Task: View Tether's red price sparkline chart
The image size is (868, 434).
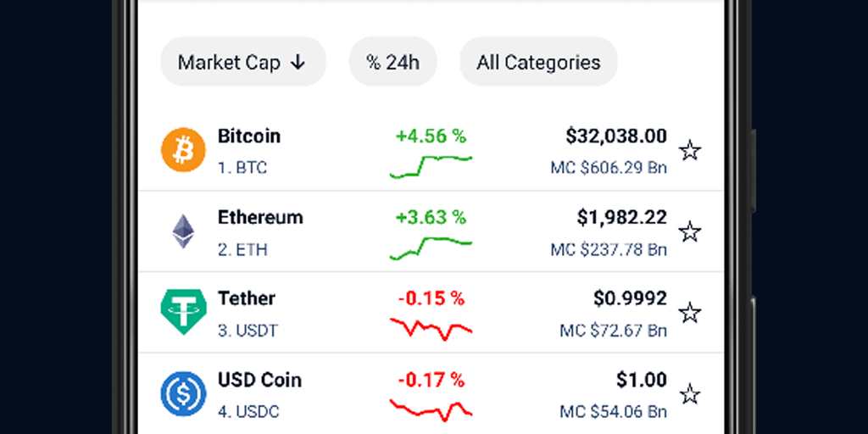Action: pyautogui.click(x=431, y=328)
